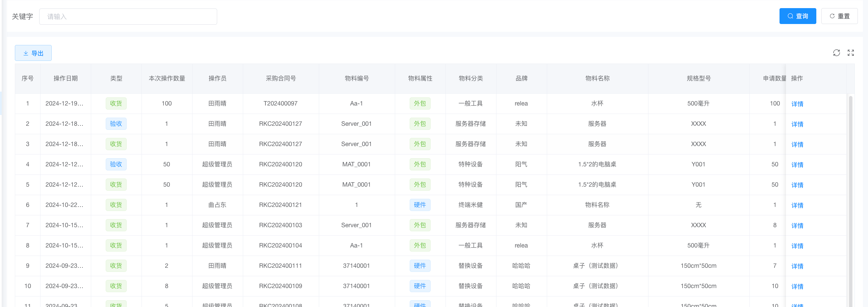
Task: Click contract number T202400097
Action: tap(280, 103)
